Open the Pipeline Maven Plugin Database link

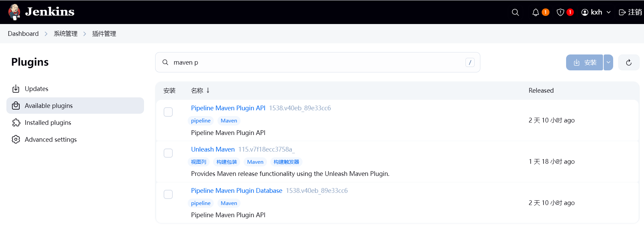click(236, 190)
